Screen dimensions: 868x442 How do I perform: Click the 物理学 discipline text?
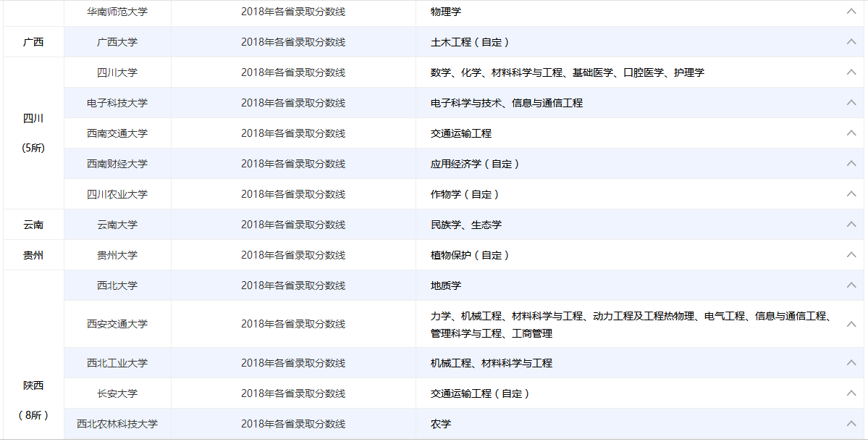446,12
